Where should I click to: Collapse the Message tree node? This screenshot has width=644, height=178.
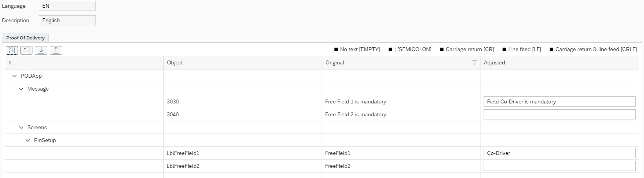point(22,89)
